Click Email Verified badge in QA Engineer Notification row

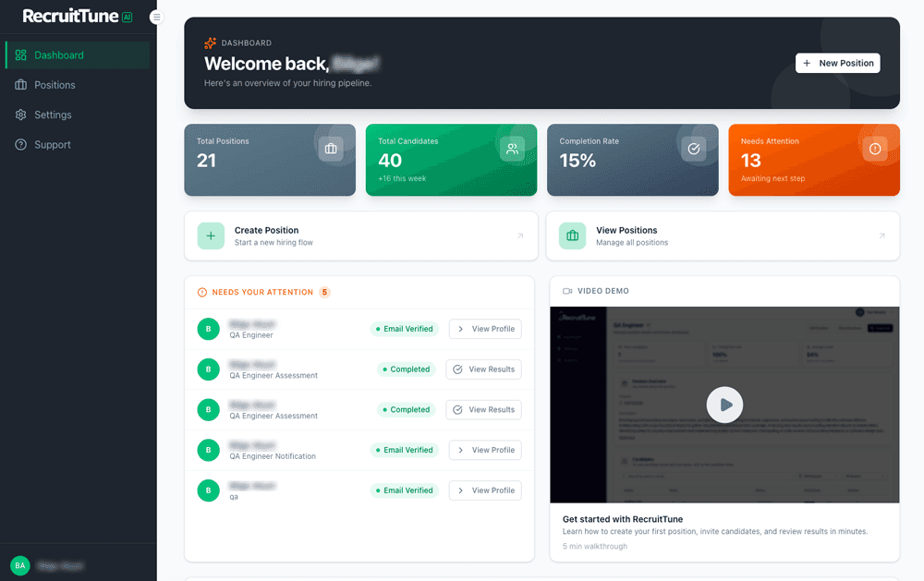[405, 450]
